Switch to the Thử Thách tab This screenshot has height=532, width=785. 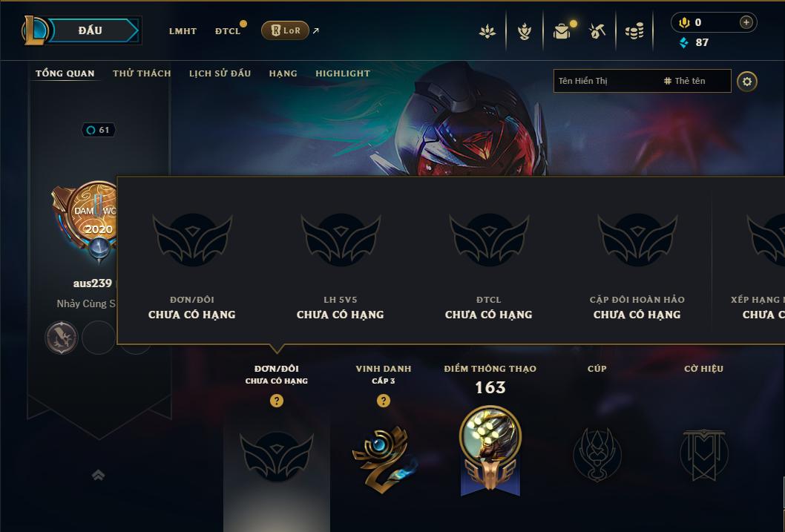[x=142, y=73]
